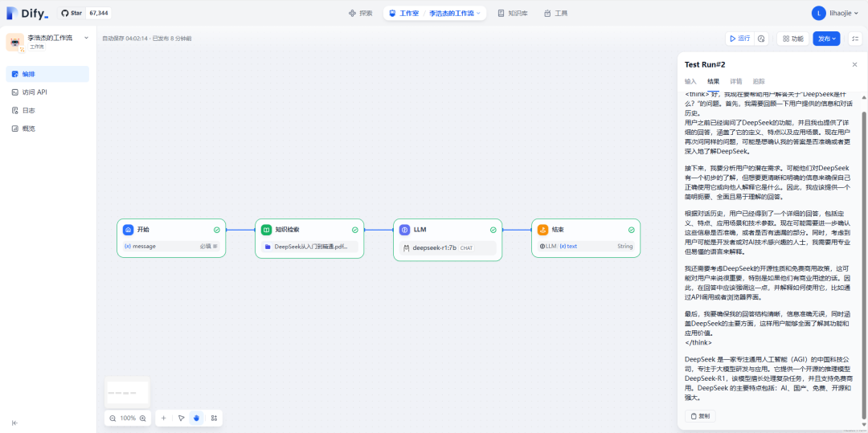Click the deepseek-r1:7b model label

coord(435,247)
